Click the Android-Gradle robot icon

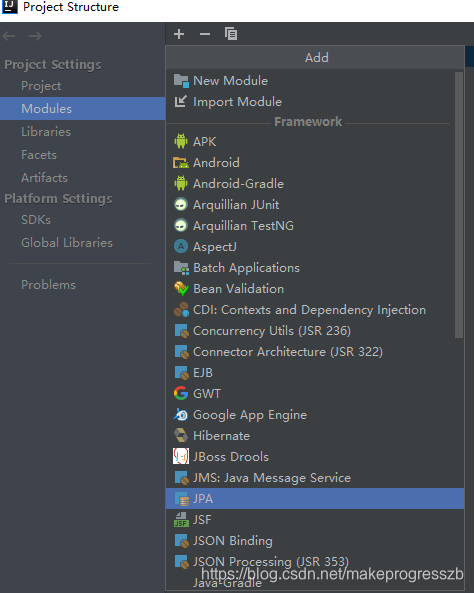181,183
